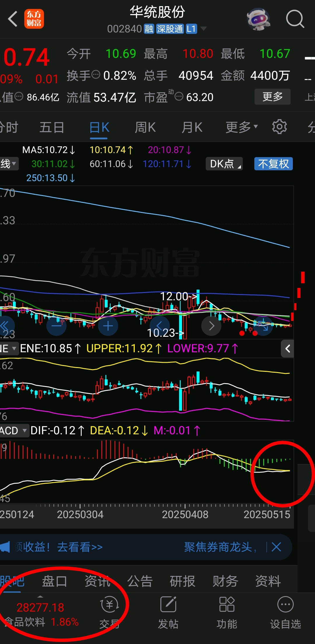Expand the 更多 chart period dropdown
Viewport: 315px width, 644px height.
242,128
